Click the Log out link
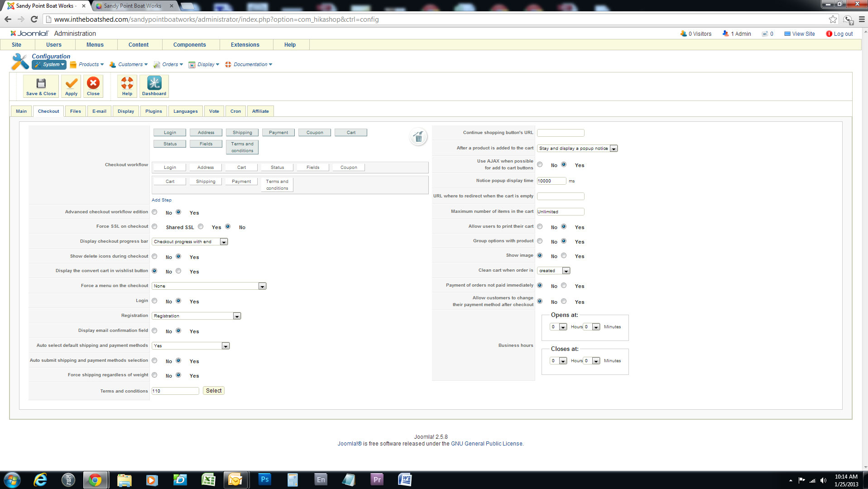 pos(839,34)
